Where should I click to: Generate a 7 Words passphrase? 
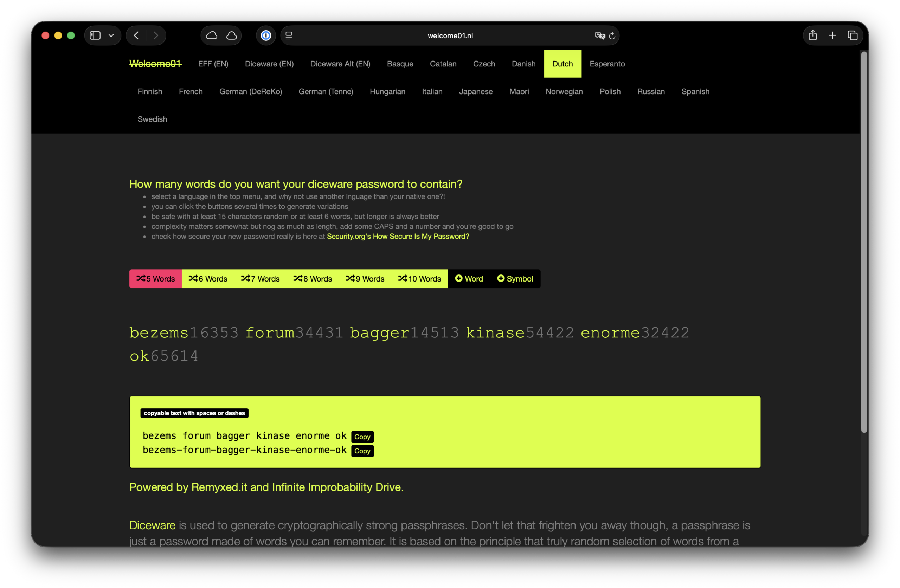(x=260, y=279)
